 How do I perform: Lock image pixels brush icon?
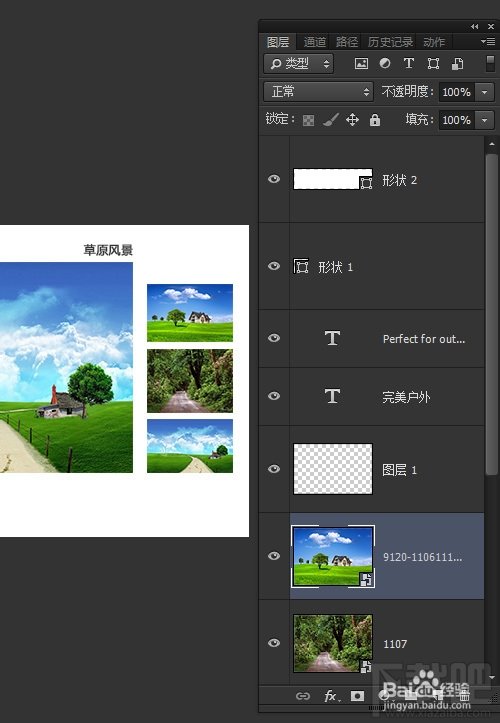point(330,120)
